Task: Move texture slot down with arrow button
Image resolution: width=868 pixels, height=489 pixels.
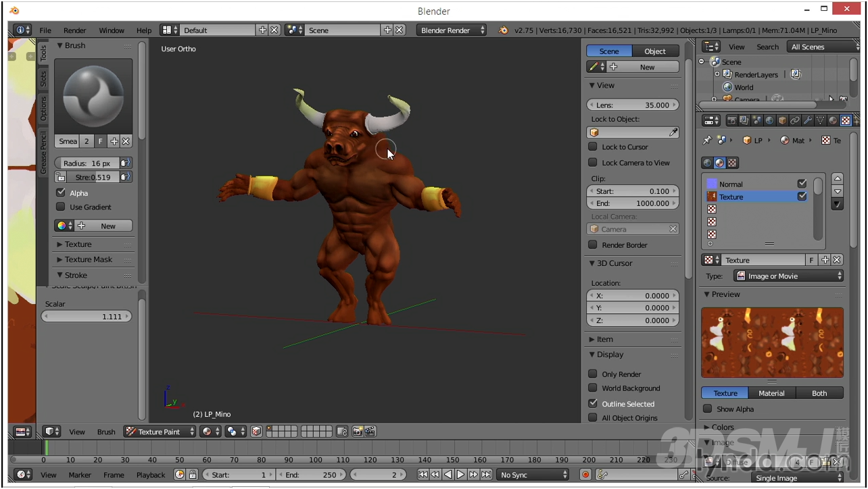Action: (838, 191)
